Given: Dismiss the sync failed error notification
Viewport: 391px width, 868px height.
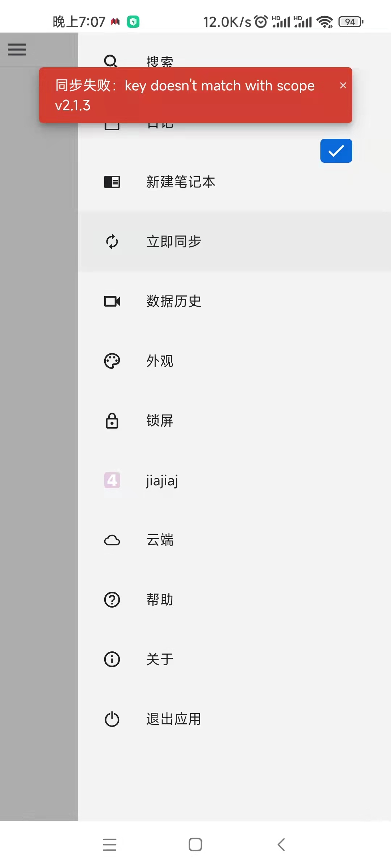Looking at the screenshot, I should coord(343,85).
